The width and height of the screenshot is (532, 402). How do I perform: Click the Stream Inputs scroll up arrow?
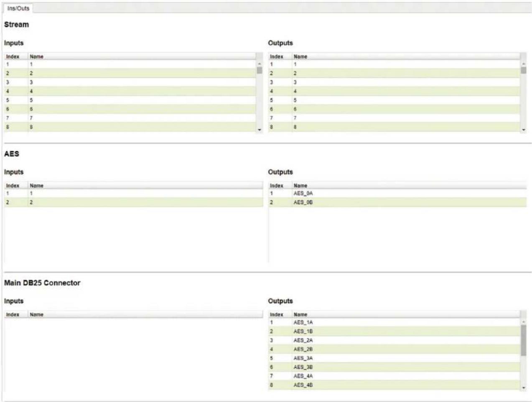click(260, 64)
